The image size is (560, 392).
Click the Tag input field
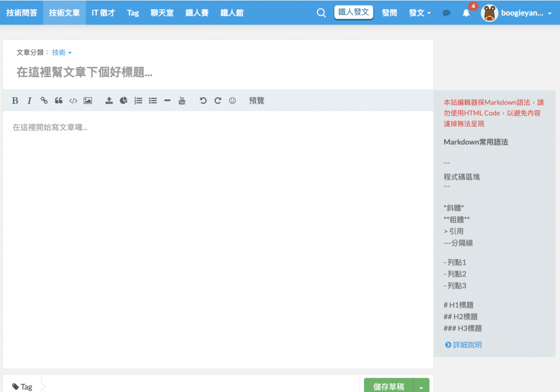click(x=202, y=387)
